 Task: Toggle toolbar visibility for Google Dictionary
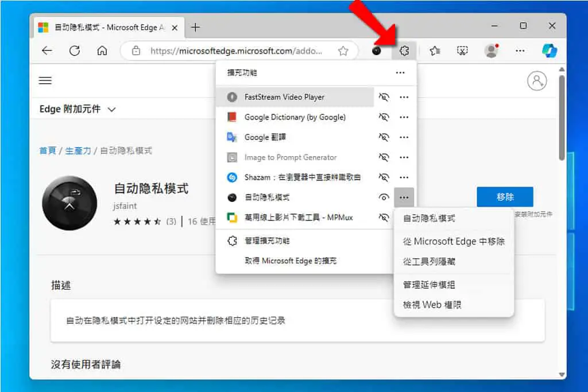pos(384,117)
